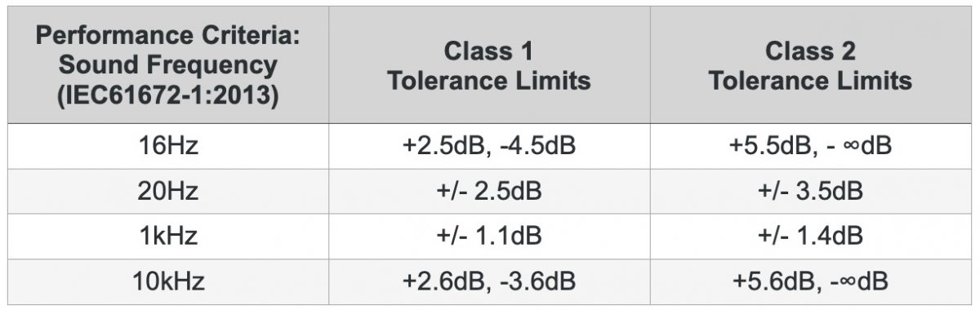This screenshot has height=310, width=980.
Task: Click the +/- 3.5dB cell
Action: [x=810, y=192]
